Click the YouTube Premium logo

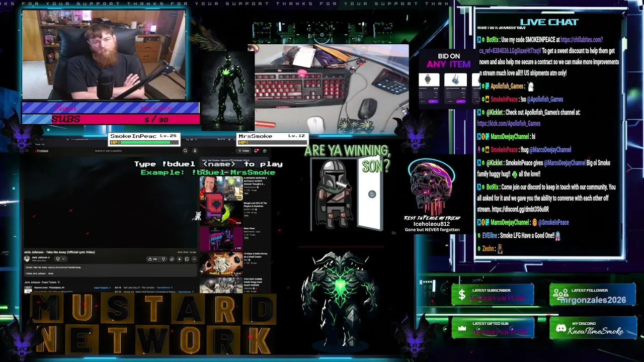click(41, 151)
